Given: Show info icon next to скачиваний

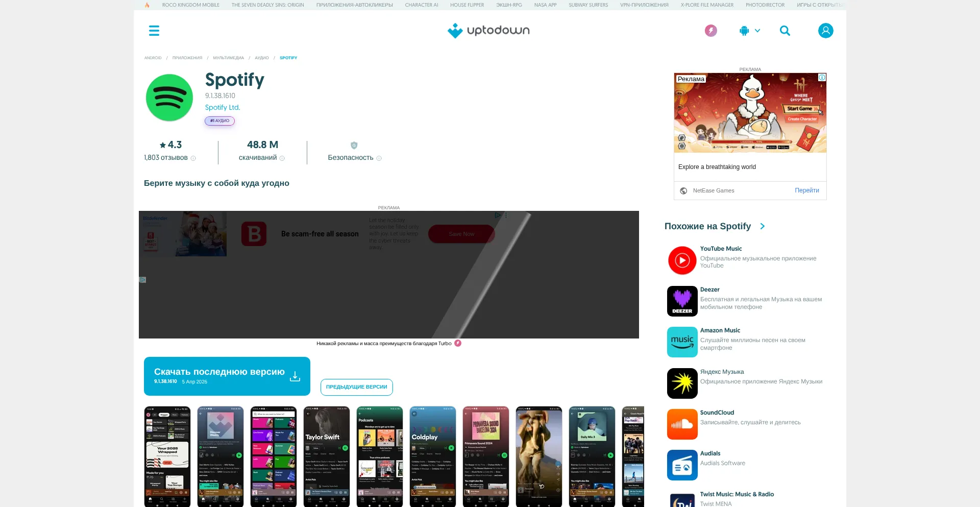Looking at the screenshot, I should 282,158.
